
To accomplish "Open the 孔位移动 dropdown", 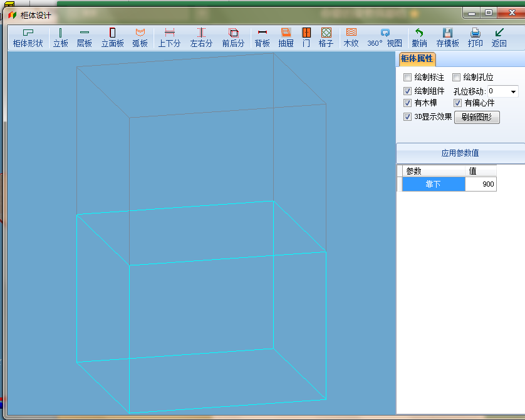I will (x=513, y=91).
